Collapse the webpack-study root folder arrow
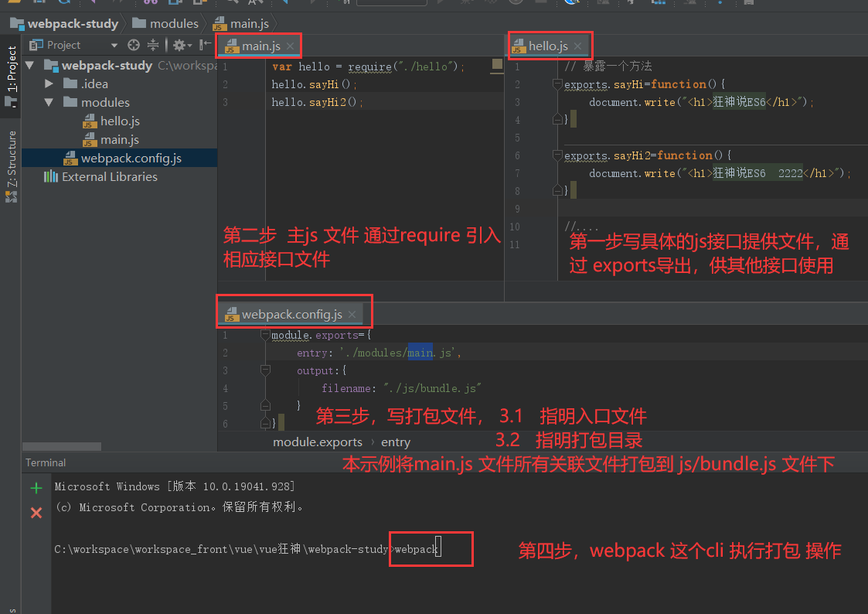 [30, 65]
